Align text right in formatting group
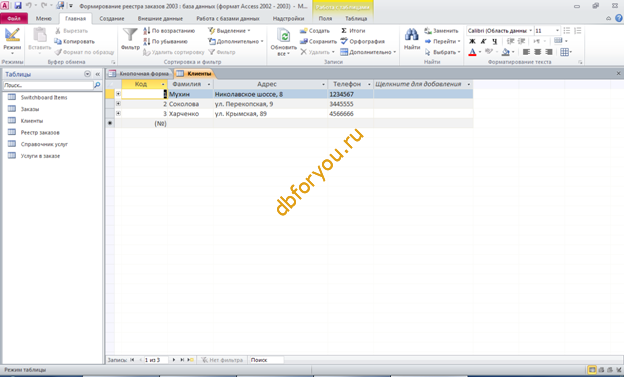 [549, 52]
